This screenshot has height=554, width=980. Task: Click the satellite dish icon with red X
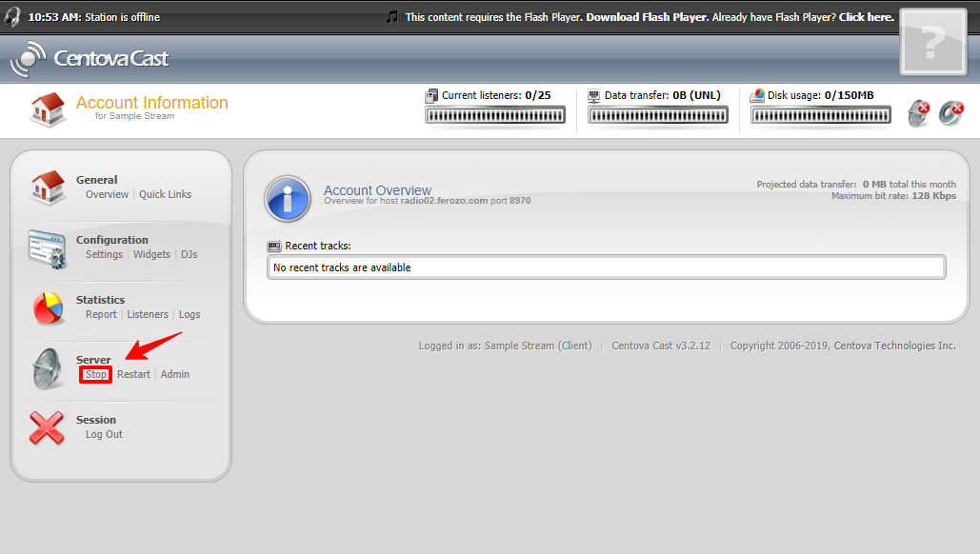(x=919, y=113)
